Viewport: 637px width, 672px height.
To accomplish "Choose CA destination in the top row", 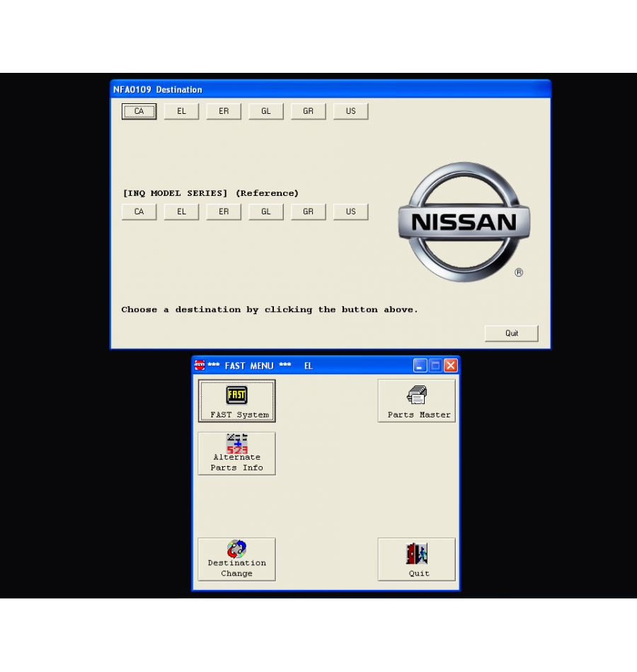I will 139,112.
